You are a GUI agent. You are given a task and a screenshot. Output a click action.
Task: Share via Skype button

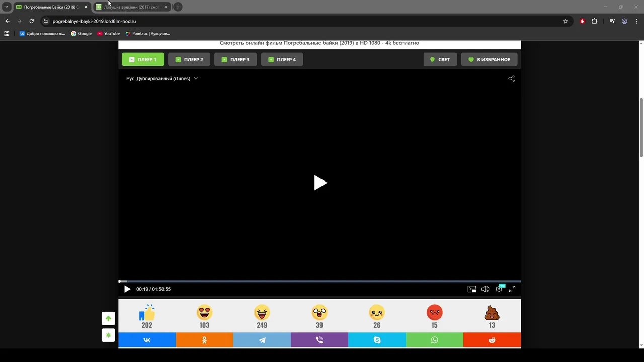[377, 340]
